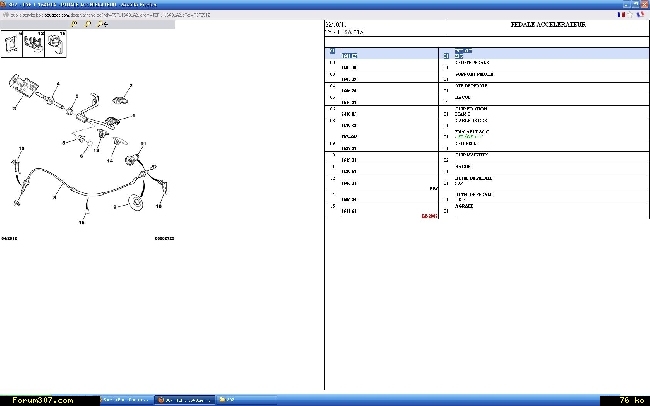Open the first diagram thumbnail
650x406 pixels.
(x=11, y=45)
